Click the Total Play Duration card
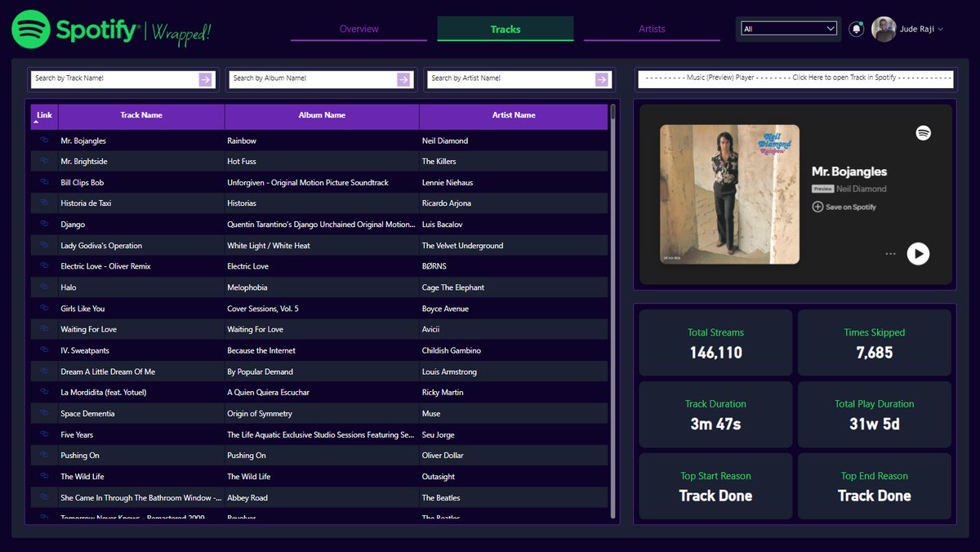Screen dimensions: 980x552 click(874, 415)
